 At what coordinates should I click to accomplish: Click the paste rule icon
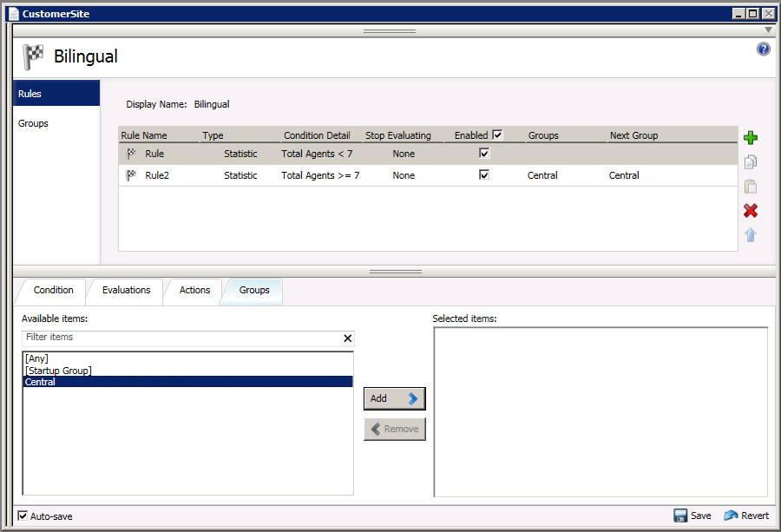point(751,186)
